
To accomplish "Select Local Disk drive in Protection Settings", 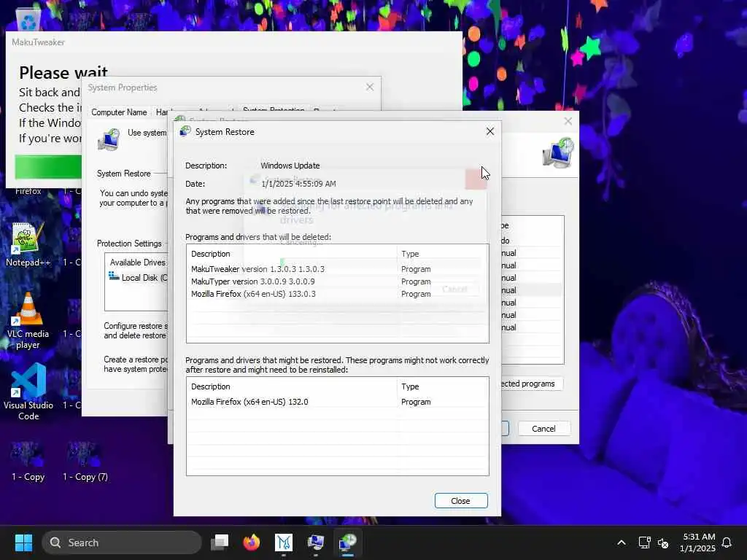I will tap(139, 278).
